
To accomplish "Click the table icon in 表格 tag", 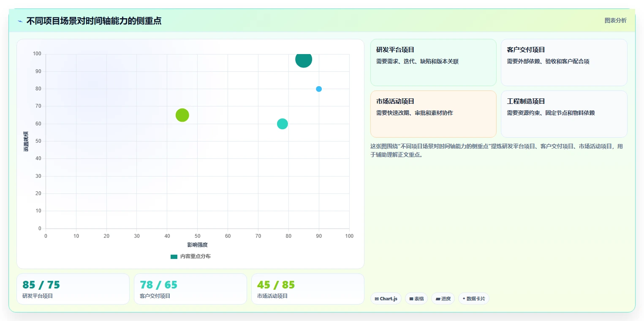I will pos(411,299).
